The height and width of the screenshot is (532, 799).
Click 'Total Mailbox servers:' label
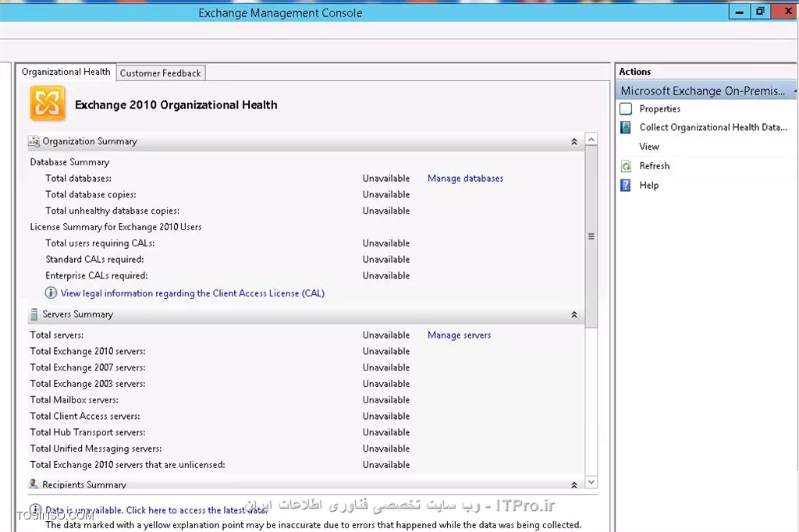coord(74,400)
